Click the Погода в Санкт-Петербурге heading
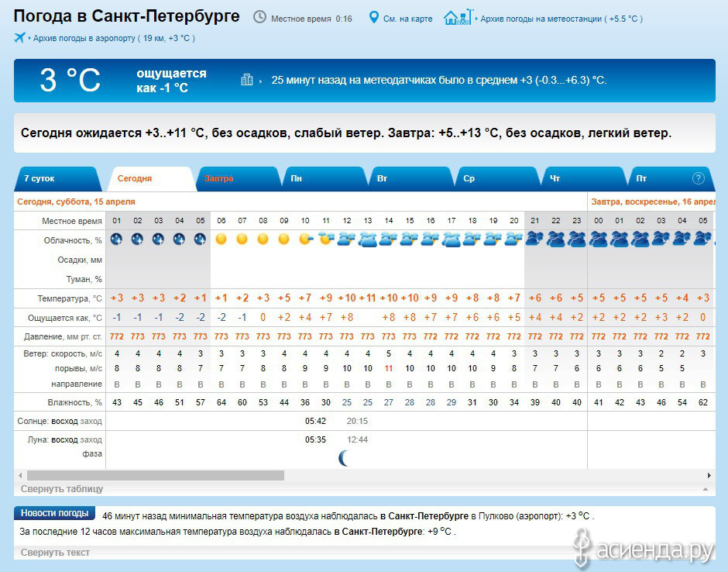 point(126,16)
